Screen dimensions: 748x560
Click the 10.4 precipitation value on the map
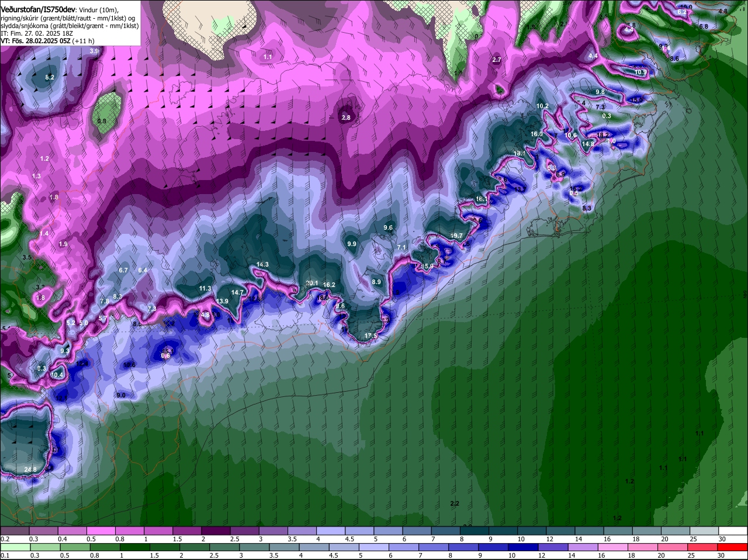coord(57,375)
